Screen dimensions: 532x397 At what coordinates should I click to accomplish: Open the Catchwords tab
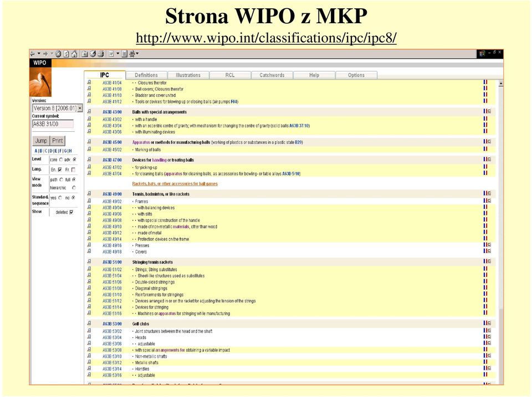click(x=272, y=75)
